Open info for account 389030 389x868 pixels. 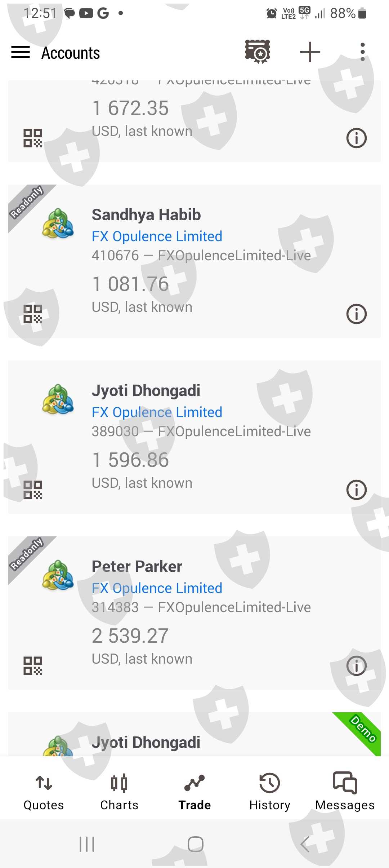[x=356, y=490]
